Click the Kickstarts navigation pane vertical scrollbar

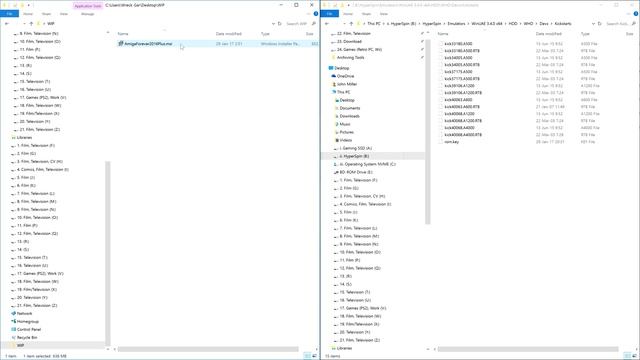(428, 132)
